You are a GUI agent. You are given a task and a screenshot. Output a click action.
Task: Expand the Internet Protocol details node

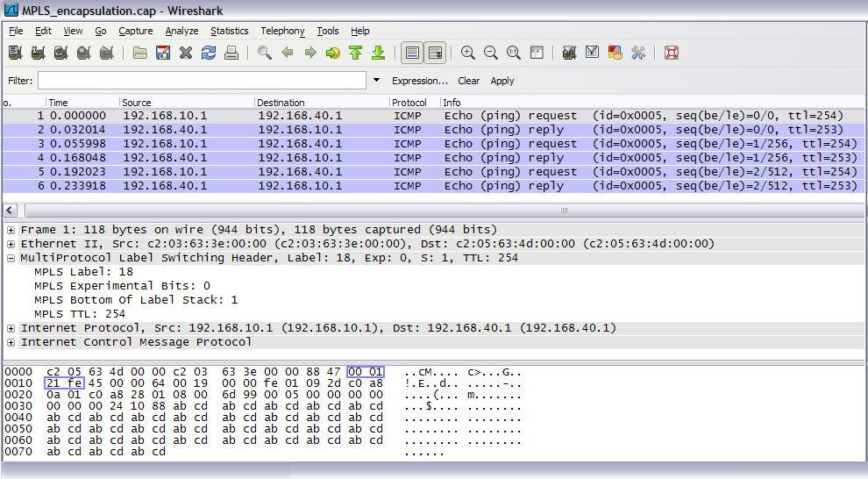point(11,328)
